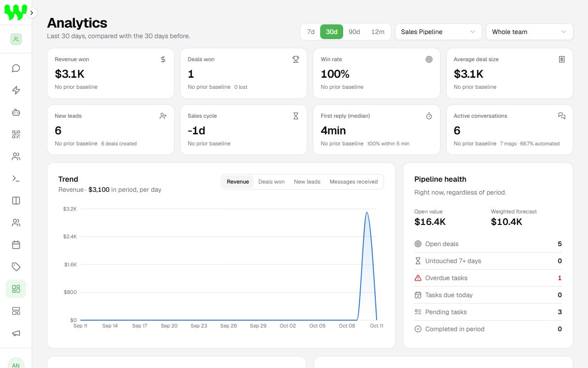This screenshot has width=588, height=368.
Task: Show Messages received trend
Action: [354, 182]
